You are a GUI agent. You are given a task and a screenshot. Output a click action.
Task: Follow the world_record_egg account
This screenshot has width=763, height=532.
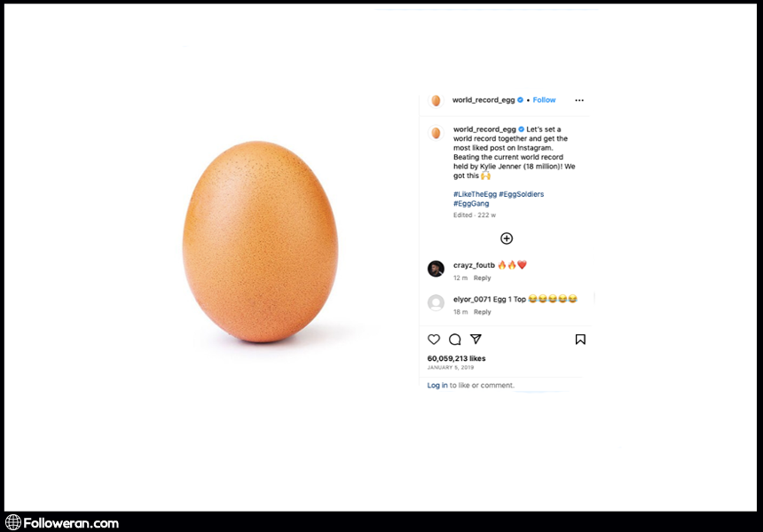(544, 100)
